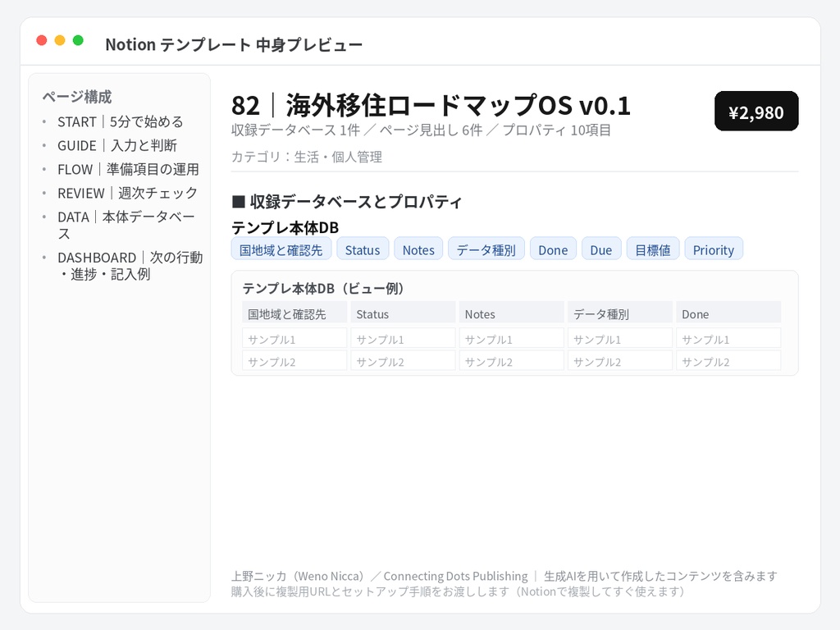Image resolution: width=840 pixels, height=630 pixels.
Task: Click the Notes table column header
Action: coord(512,313)
